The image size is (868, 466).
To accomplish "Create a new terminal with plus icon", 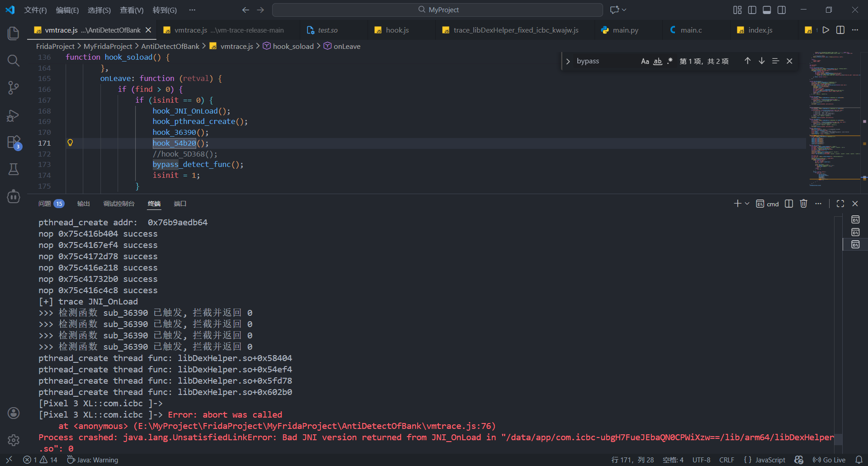I will click(737, 204).
